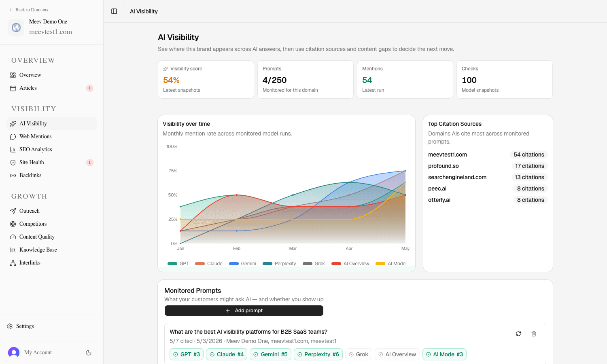This screenshot has width=607, height=364.
Task: Open Interlinks network icon
Action: point(13,263)
